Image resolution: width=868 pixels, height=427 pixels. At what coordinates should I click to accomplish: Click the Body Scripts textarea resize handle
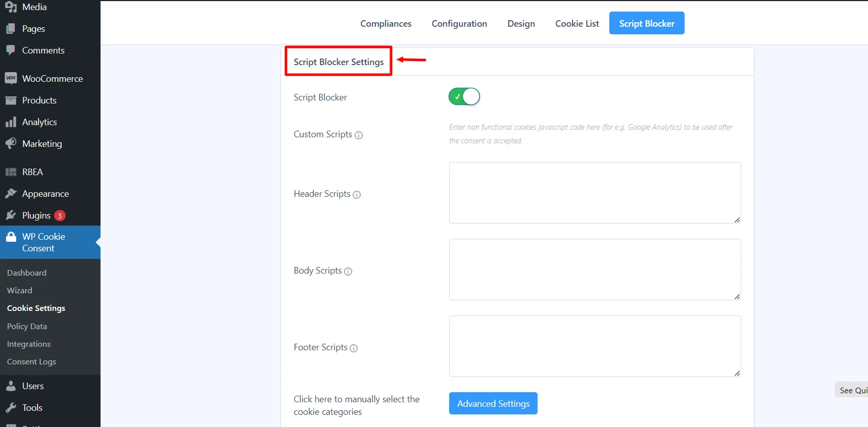pyautogui.click(x=737, y=297)
